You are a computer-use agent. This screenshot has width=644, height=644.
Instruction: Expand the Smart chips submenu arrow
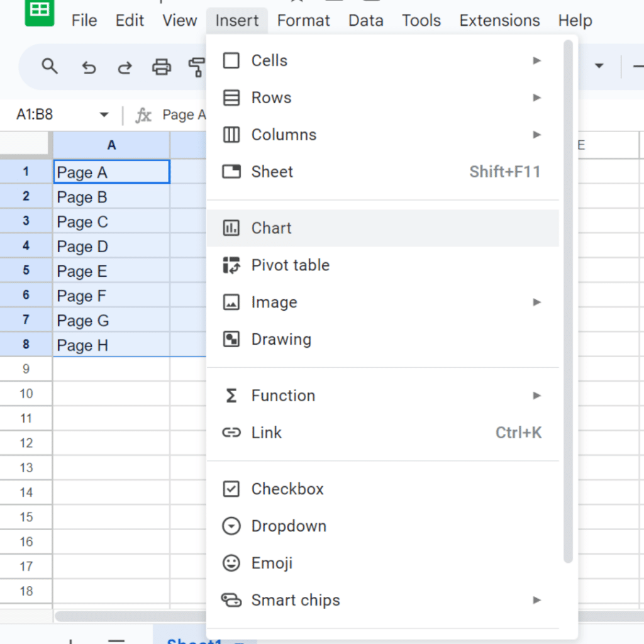536,600
